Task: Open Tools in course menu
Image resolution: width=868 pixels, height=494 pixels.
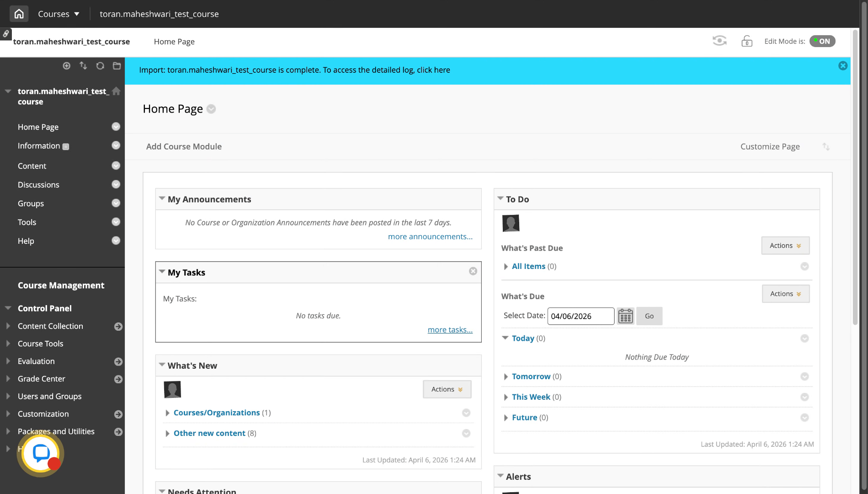Action: (27, 222)
